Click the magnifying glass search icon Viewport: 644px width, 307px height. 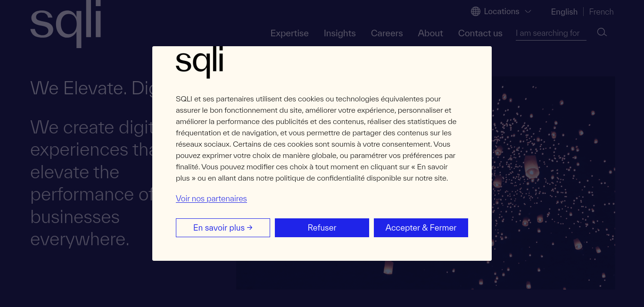[x=602, y=33]
